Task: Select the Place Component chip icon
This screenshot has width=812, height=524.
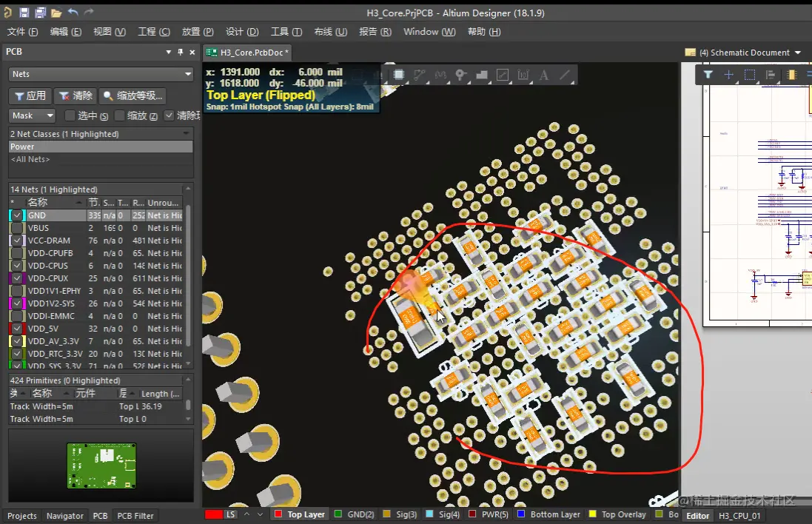Action: point(399,75)
